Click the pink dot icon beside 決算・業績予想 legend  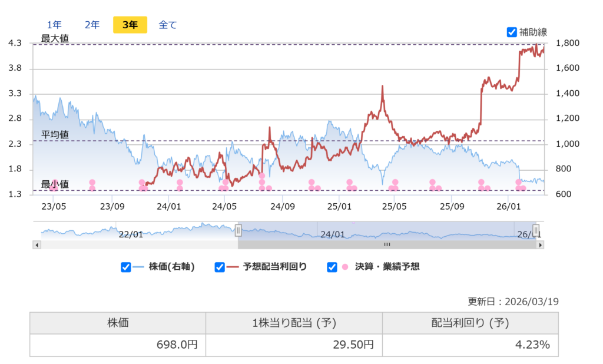344,267
